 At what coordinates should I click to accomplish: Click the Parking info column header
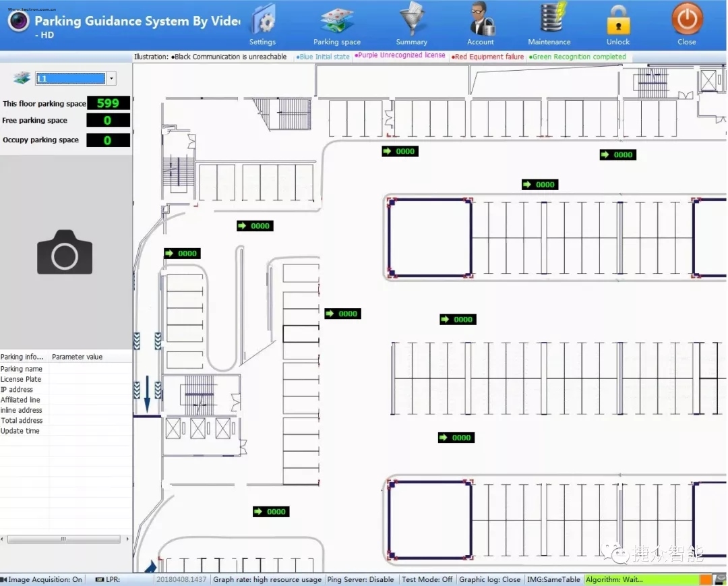click(24, 357)
